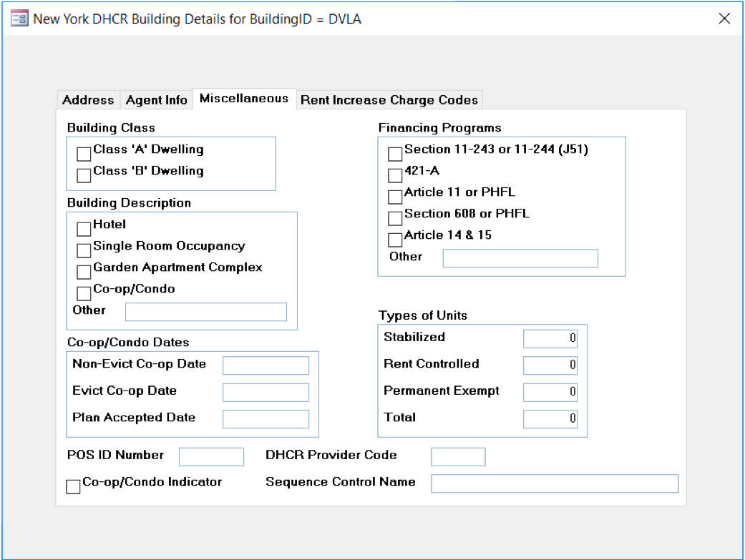Image resolution: width=745 pixels, height=560 pixels.
Task: Click the 'DHCR Provider Code' label
Action: pos(331,455)
